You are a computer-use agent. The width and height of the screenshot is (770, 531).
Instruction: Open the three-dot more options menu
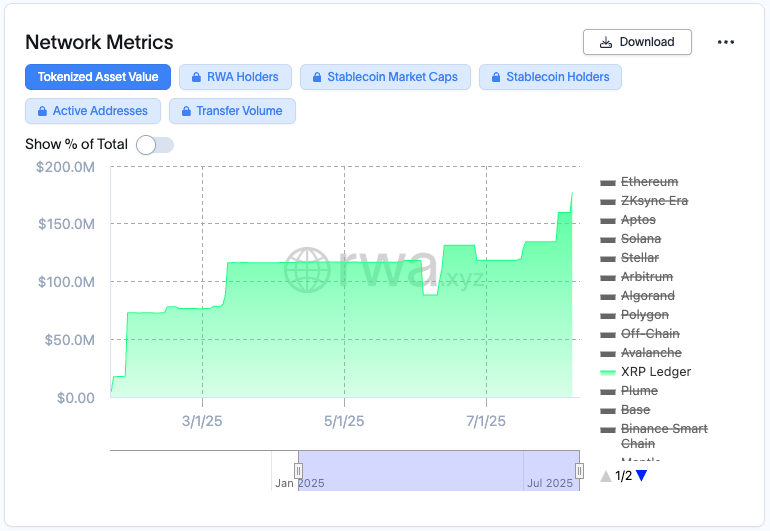pos(725,42)
